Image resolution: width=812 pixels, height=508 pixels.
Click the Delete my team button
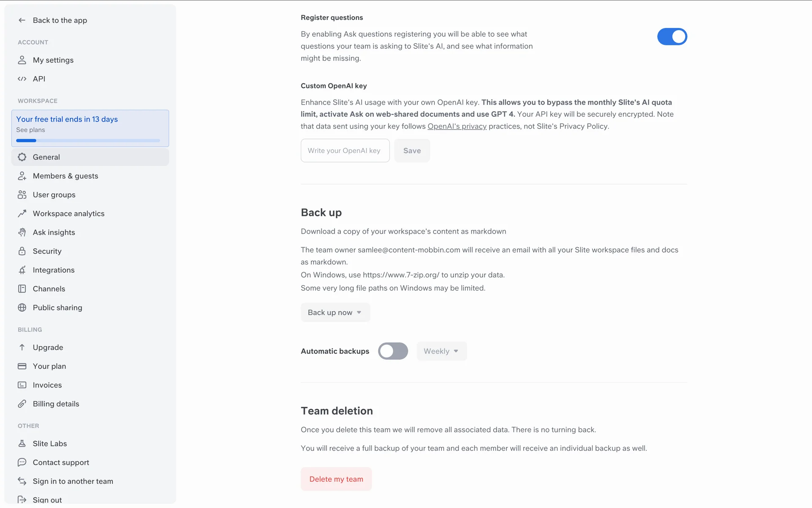tap(336, 479)
